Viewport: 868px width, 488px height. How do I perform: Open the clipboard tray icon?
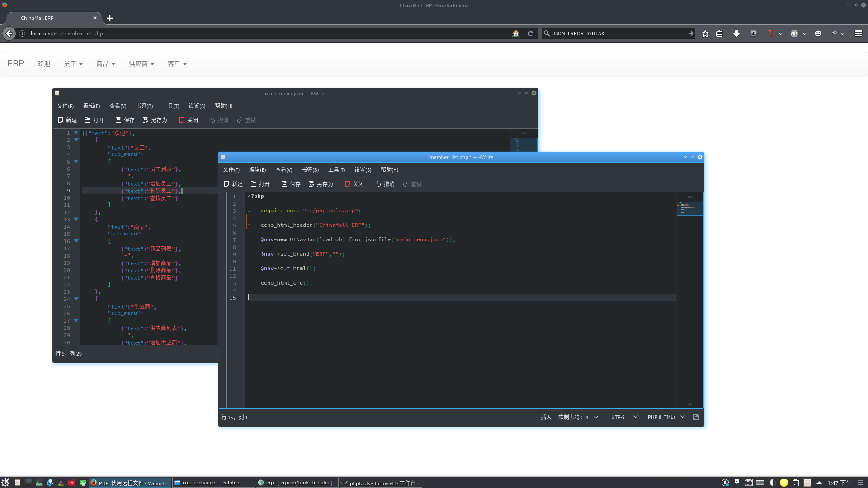click(796, 483)
